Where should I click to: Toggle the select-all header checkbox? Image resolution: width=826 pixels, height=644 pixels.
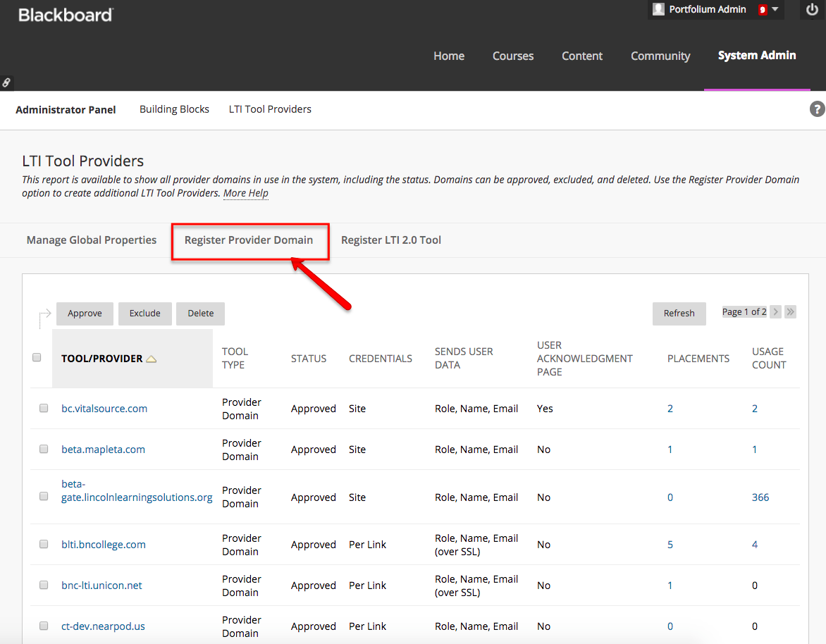pyautogui.click(x=37, y=357)
